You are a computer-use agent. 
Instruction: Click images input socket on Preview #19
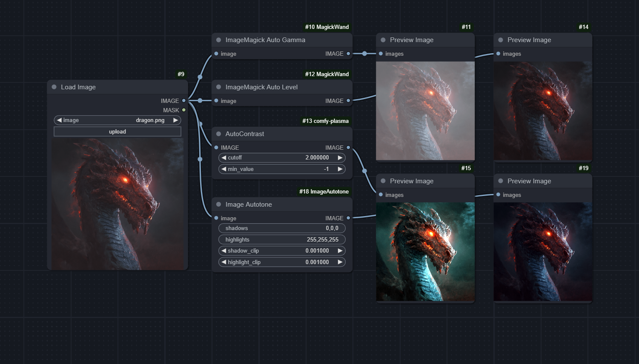[x=498, y=195]
